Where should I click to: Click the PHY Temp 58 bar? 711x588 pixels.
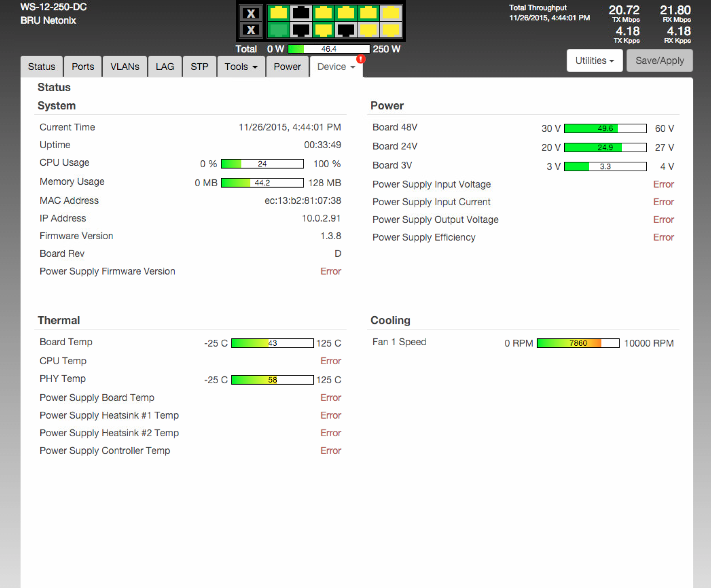[272, 380]
